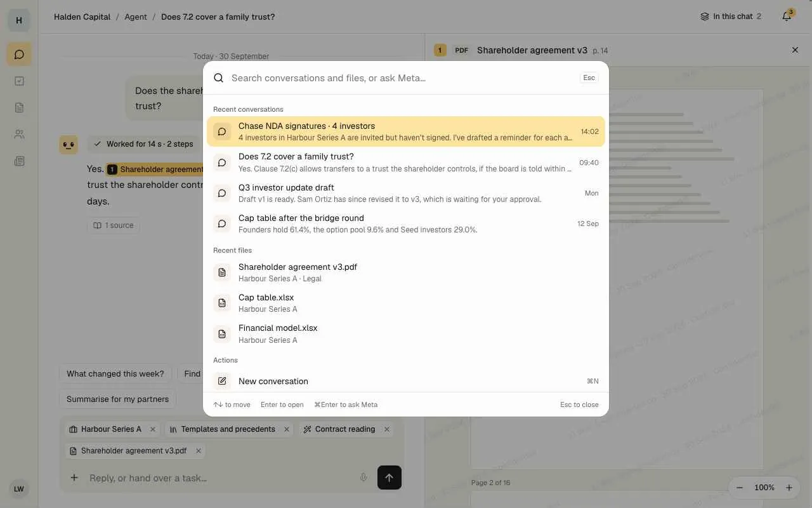This screenshot has height=508, width=812.
Task: Open the documents icon in left sidebar
Action: (19, 108)
